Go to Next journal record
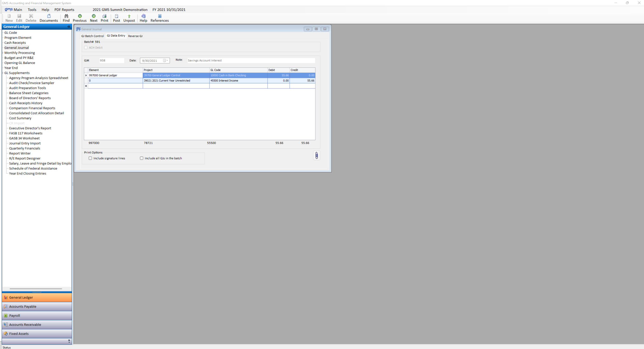This screenshot has width=644, height=349. pyautogui.click(x=94, y=18)
